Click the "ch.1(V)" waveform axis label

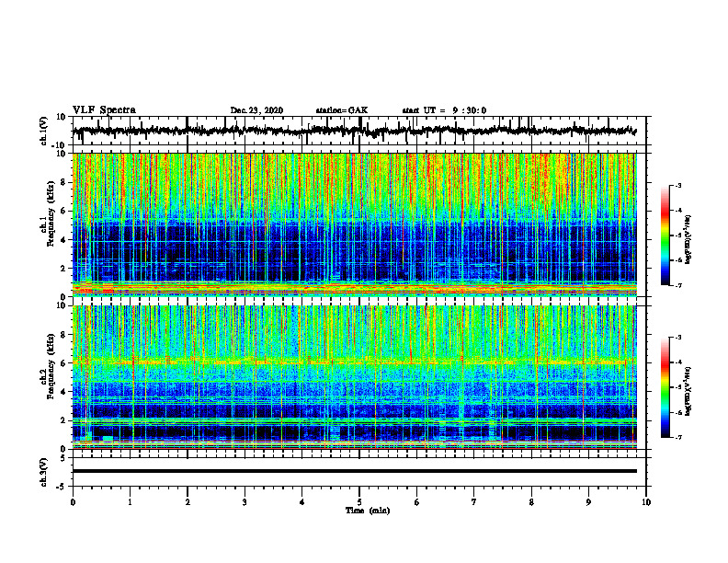44,131
